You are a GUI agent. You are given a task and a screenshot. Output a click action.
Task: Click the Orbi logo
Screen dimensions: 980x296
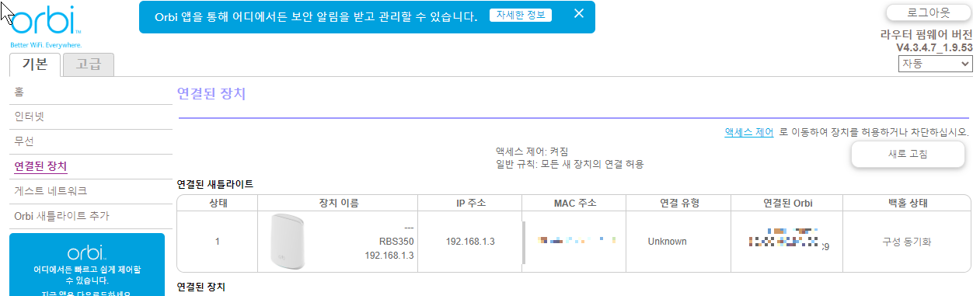[x=45, y=27]
